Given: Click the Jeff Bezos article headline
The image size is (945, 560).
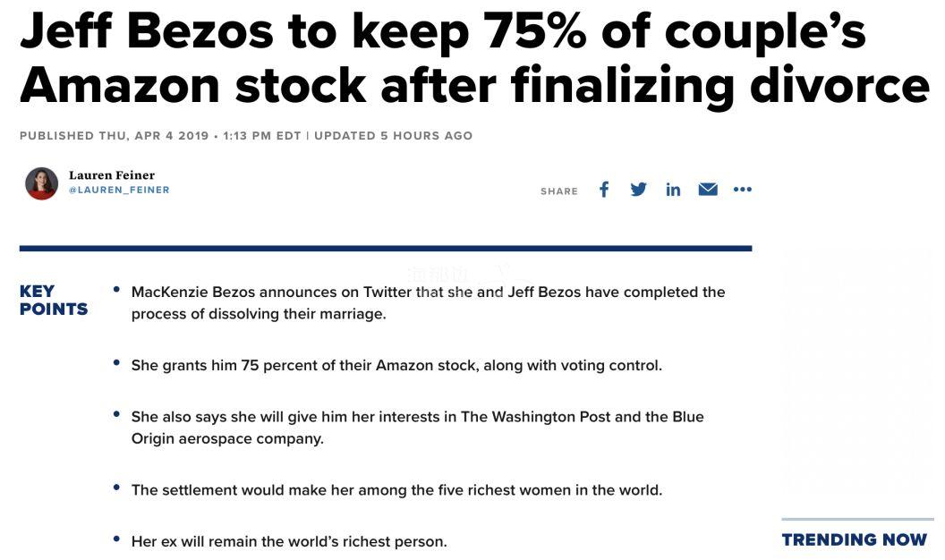Looking at the screenshot, I should click(475, 58).
